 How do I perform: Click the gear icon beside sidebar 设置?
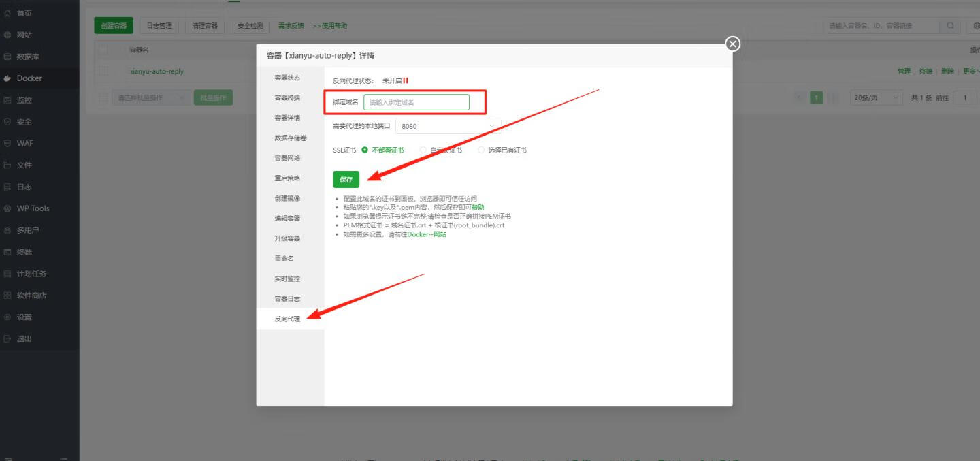click(7, 317)
